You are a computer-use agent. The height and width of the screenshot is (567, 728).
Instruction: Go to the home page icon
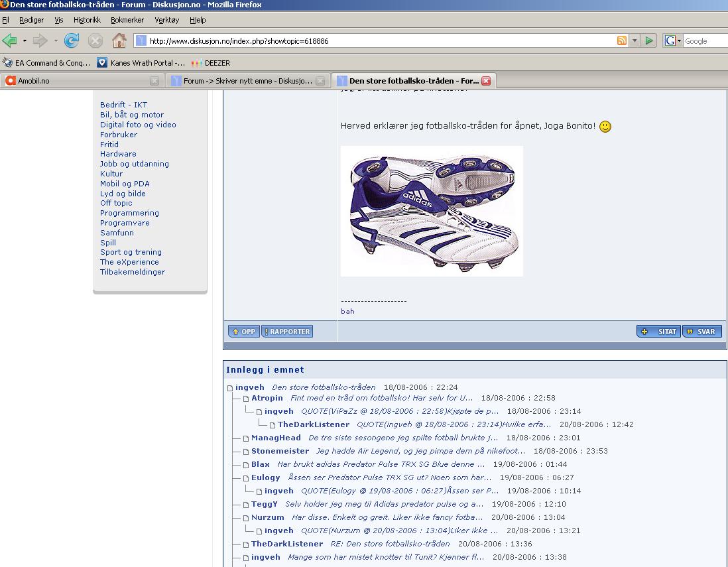pyautogui.click(x=119, y=41)
